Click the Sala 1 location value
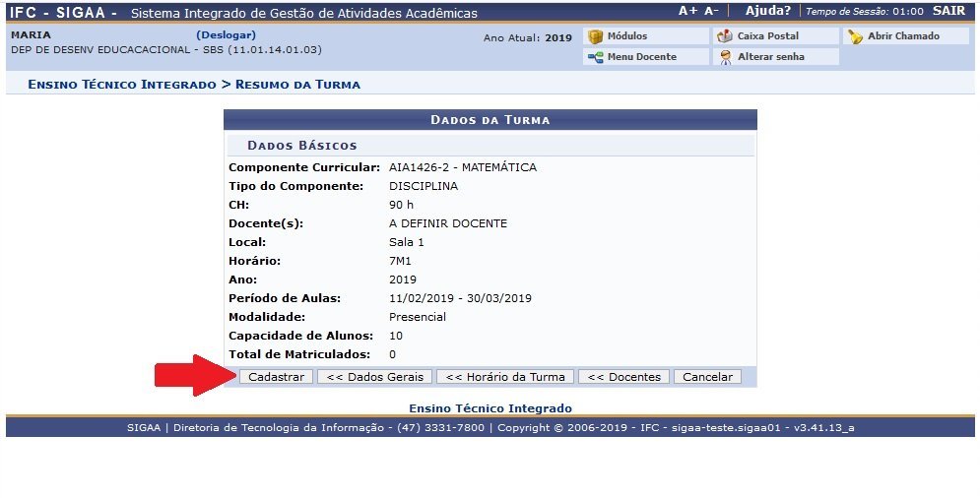This screenshot has height=498, width=980. [406, 242]
